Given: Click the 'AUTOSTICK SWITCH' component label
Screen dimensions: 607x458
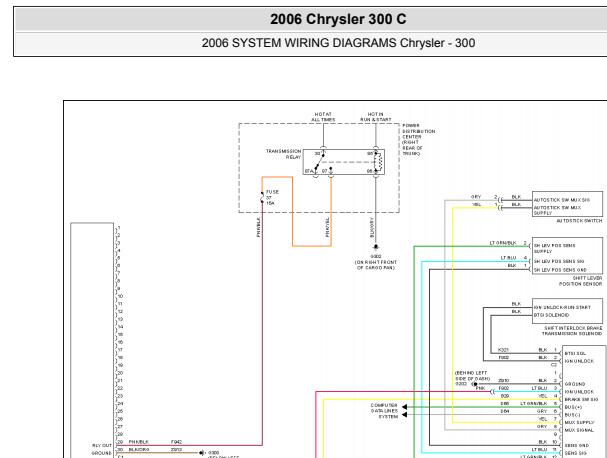Looking at the screenshot, I should pos(579,221).
